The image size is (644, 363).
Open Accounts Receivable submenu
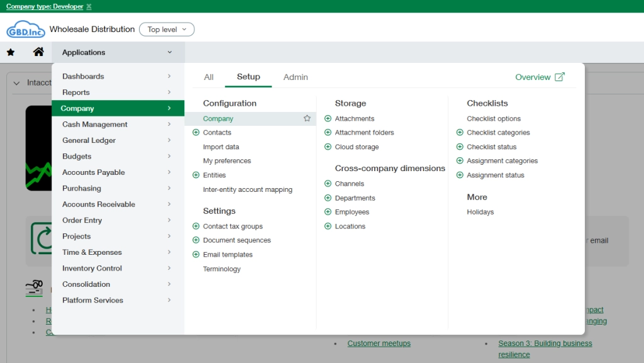coord(118,204)
